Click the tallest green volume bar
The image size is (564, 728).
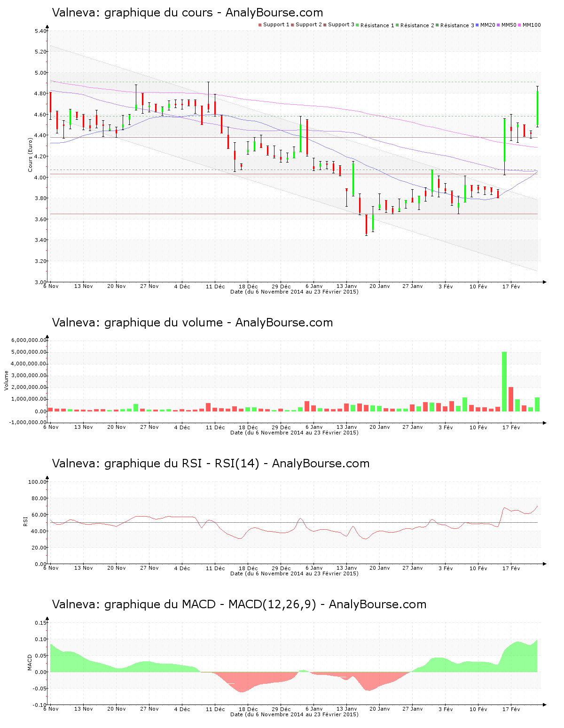[504, 381]
